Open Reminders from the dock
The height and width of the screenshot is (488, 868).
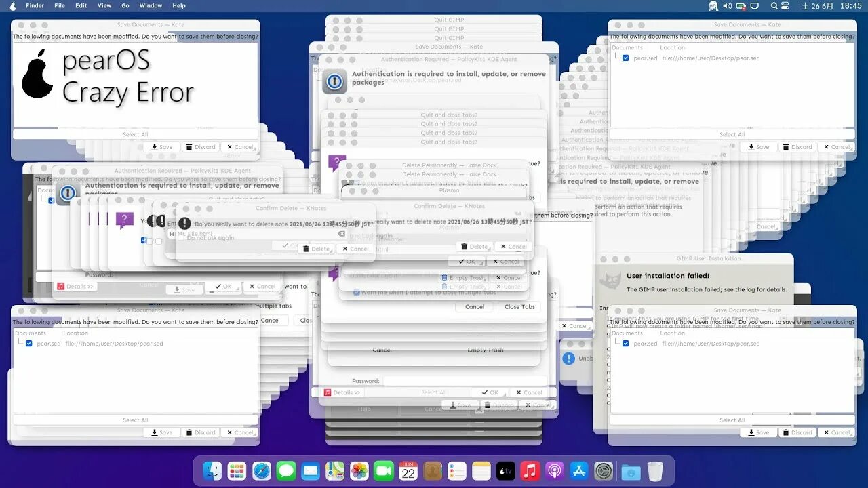pyautogui.click(x=457, y=471)
